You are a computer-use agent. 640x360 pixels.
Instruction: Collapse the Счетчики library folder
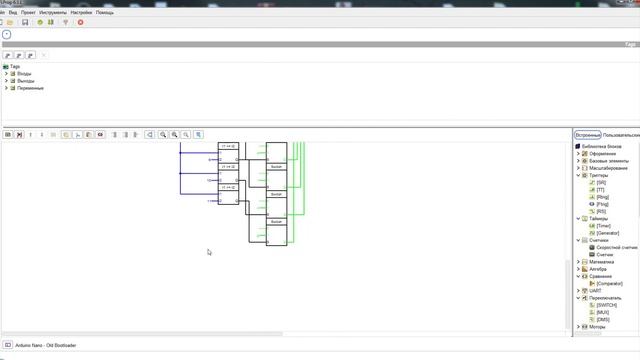[578, 240]
